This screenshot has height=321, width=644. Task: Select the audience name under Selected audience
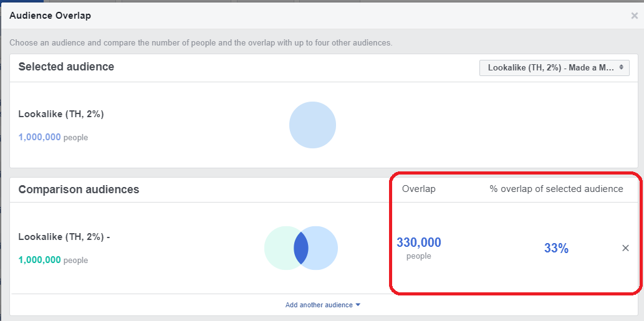(60, 114)
